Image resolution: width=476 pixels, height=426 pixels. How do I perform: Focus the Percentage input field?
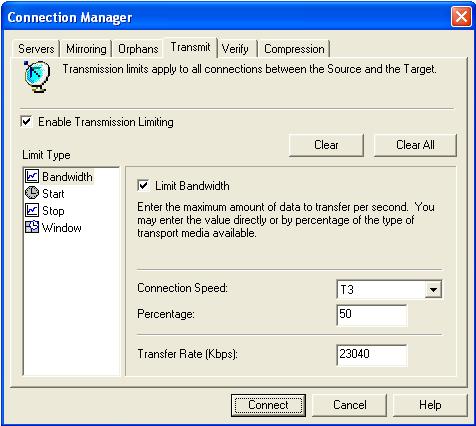372,314
